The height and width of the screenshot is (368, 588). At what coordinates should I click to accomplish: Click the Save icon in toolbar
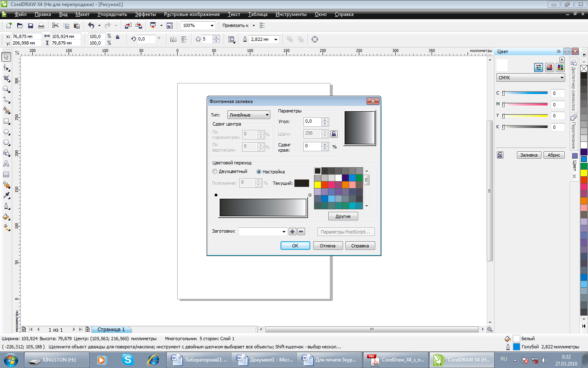(30, 25)
